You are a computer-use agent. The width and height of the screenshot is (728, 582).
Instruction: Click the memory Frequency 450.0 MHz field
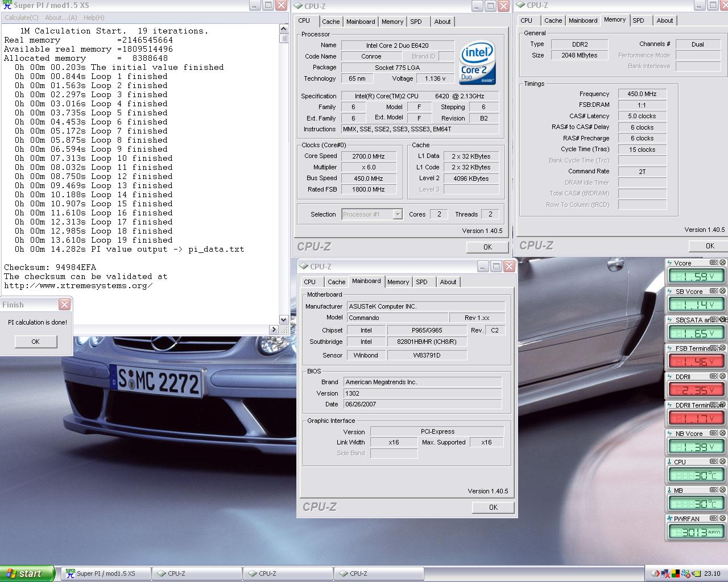tap(642, 94)
